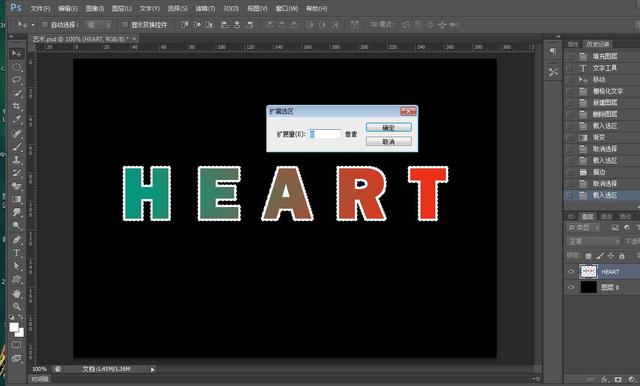Open the layer filter type dropdown

tap(583, 228)
